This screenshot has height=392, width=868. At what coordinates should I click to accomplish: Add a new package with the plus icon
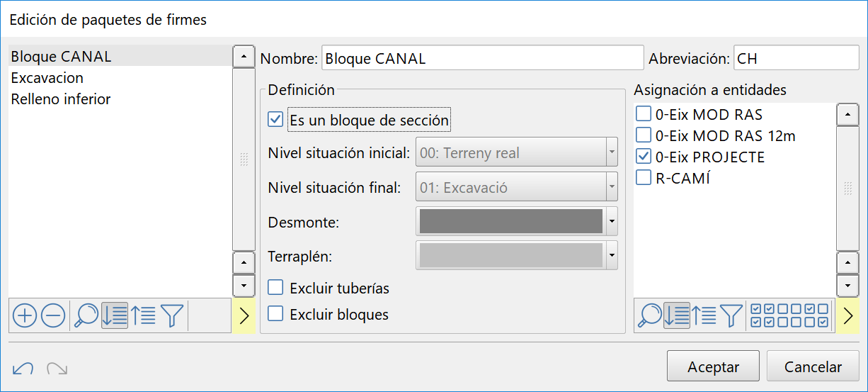pyautogui.click(x=25, y=315)
